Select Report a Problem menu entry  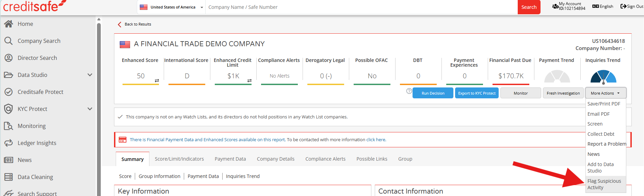coord(607,144)
